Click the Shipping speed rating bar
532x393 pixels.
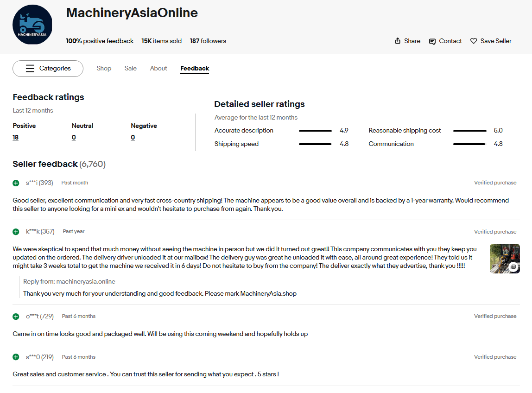point(315,144)
